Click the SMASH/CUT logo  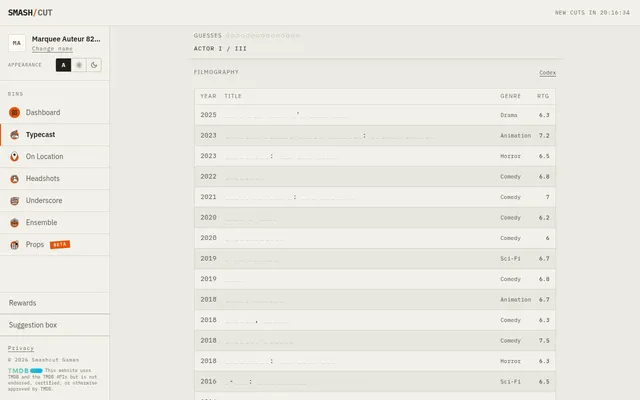coord(30,13)
